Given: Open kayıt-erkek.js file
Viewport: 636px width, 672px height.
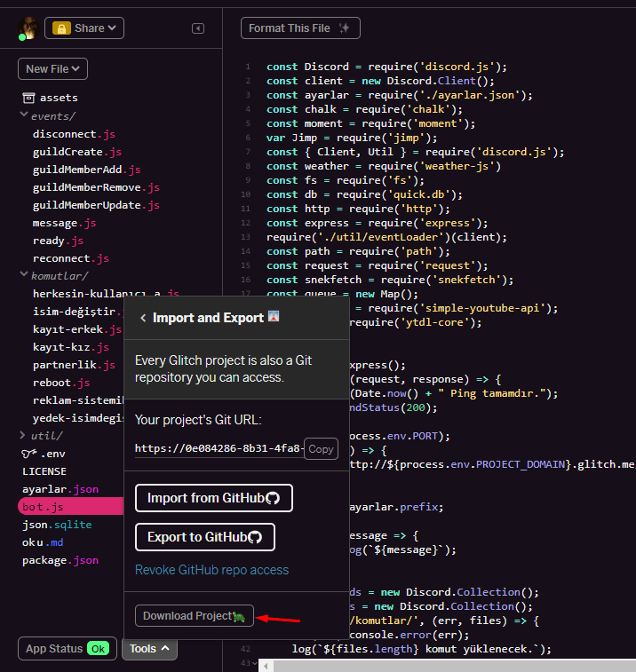Looking at the screenshot, I should click(x=77, y=329).
